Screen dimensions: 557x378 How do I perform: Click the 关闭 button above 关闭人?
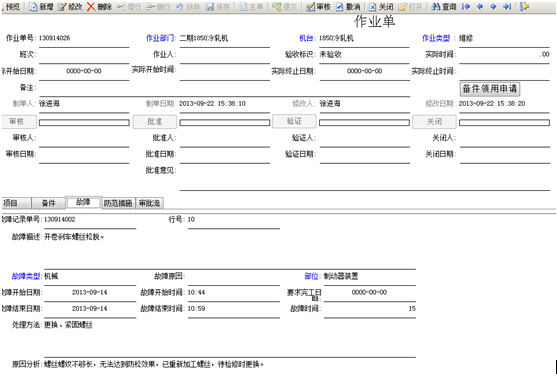(434, 122)
